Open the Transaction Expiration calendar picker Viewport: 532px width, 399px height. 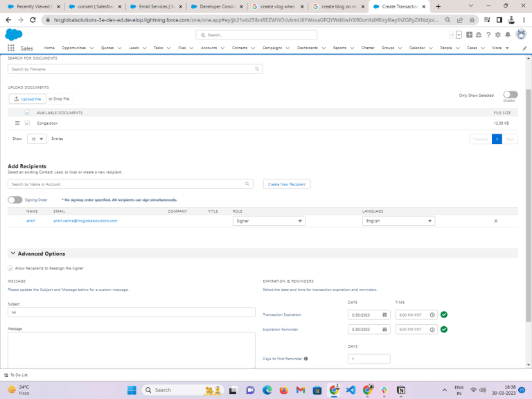(384, 315)
